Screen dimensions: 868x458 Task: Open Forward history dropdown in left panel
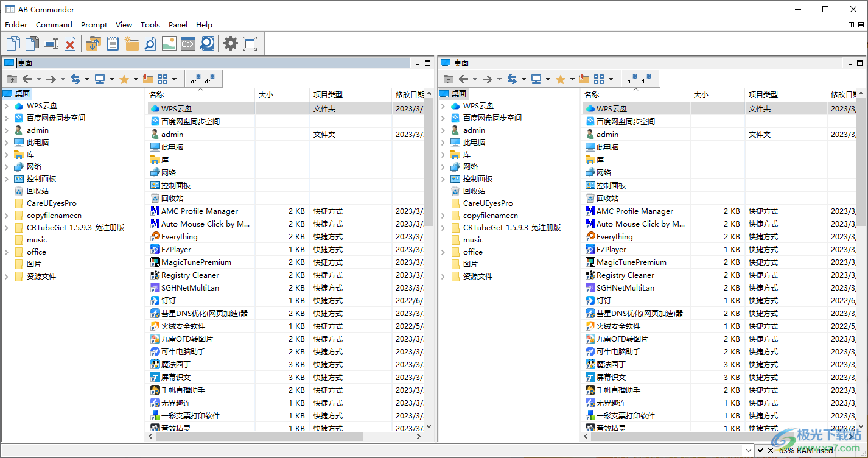63,79
